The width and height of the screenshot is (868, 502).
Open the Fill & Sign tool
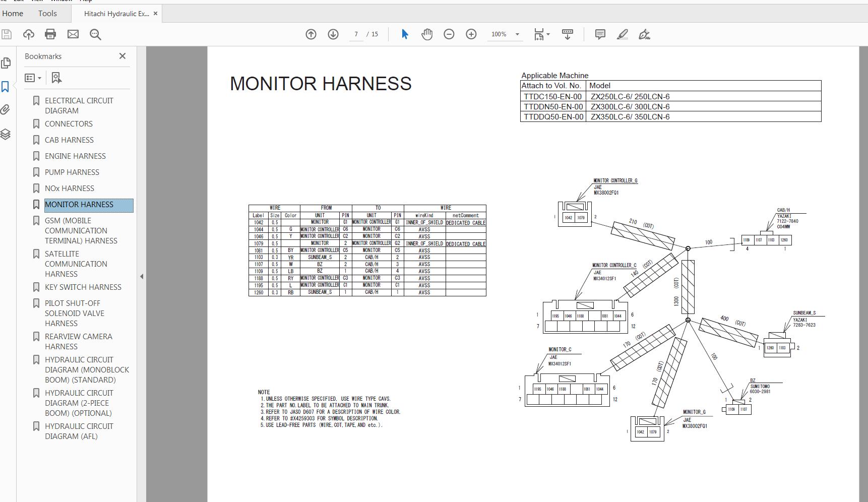click(x=644, y=34)
